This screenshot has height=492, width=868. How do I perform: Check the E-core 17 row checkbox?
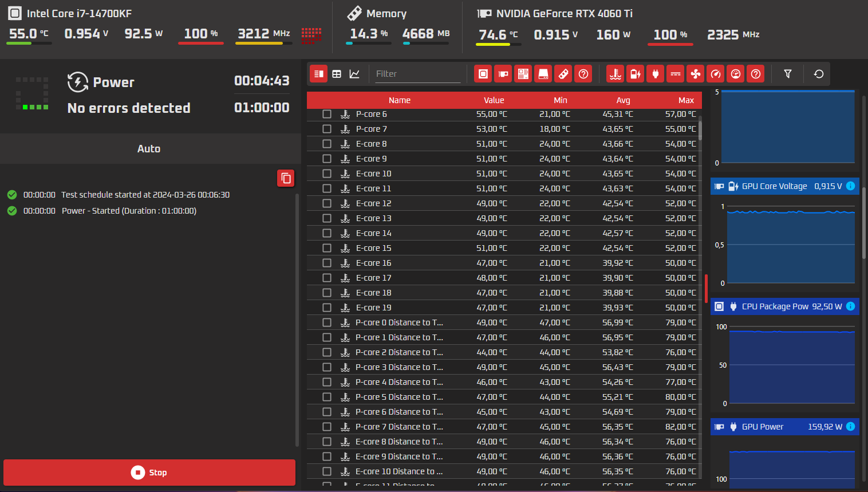point(327,278)
